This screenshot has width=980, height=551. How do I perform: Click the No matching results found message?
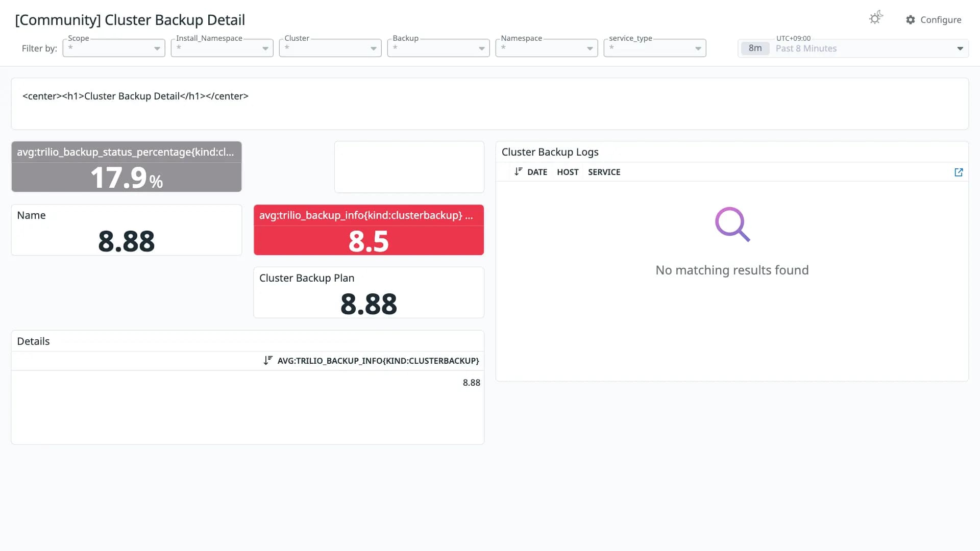[x=732, y=270]
